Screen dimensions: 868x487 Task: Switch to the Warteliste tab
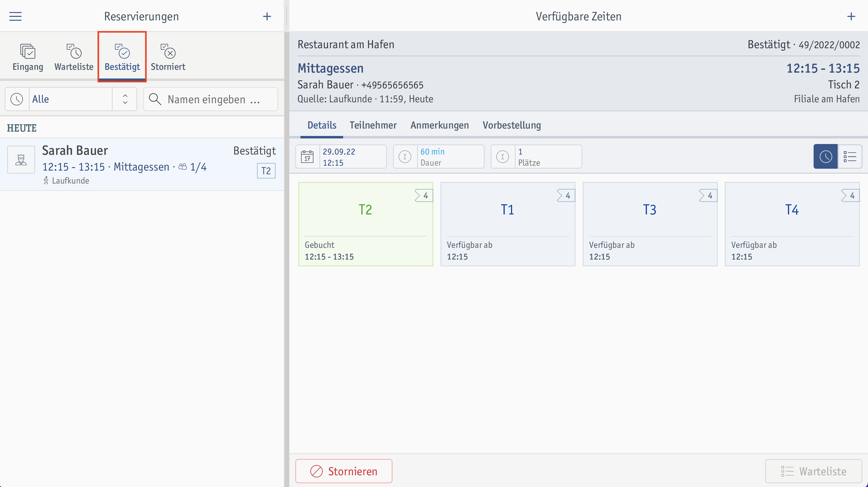pyautogui.click(x=74, y=57)
